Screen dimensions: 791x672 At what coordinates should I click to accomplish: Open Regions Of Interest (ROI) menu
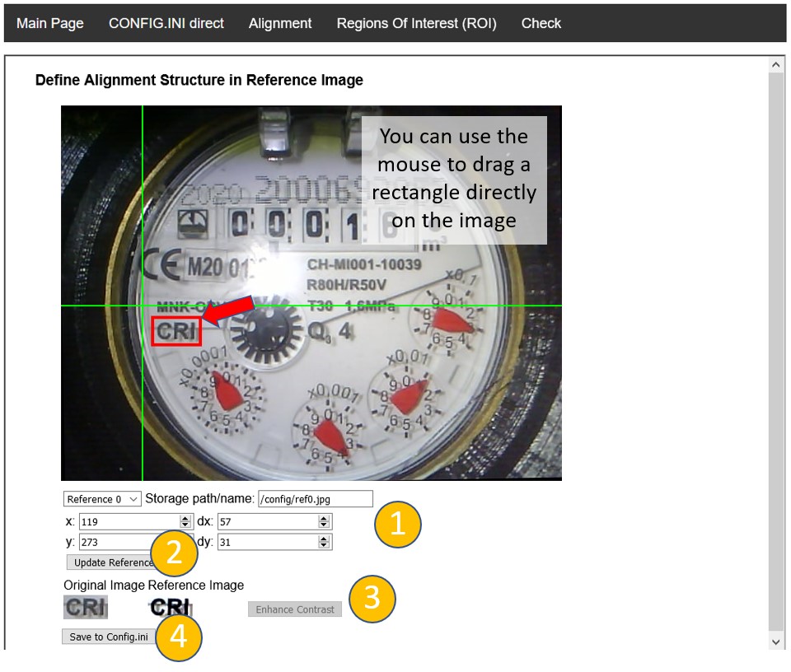click(x=416, y=23)
